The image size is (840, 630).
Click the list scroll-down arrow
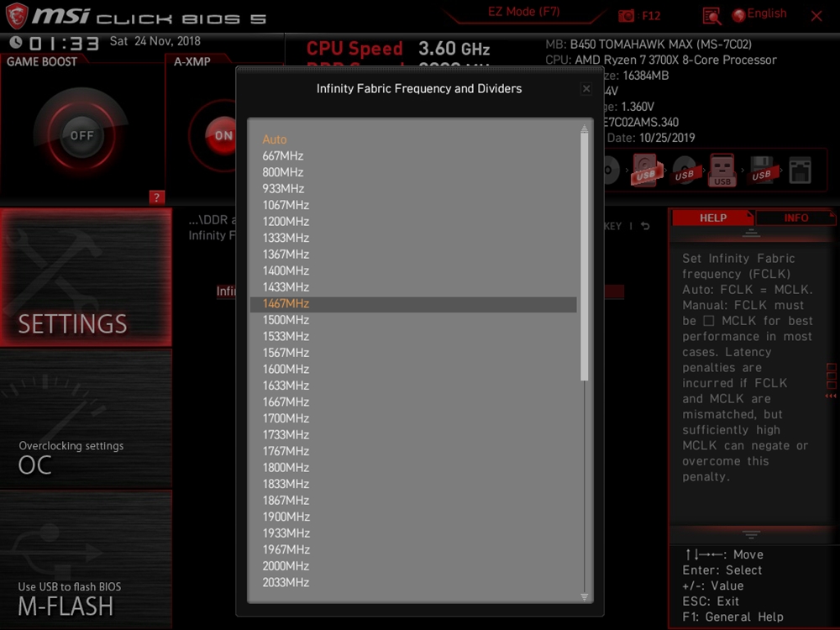point(584,596)
